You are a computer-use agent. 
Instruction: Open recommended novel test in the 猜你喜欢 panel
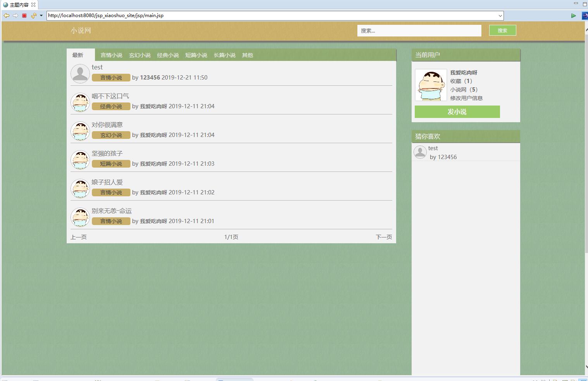[433, 148]
